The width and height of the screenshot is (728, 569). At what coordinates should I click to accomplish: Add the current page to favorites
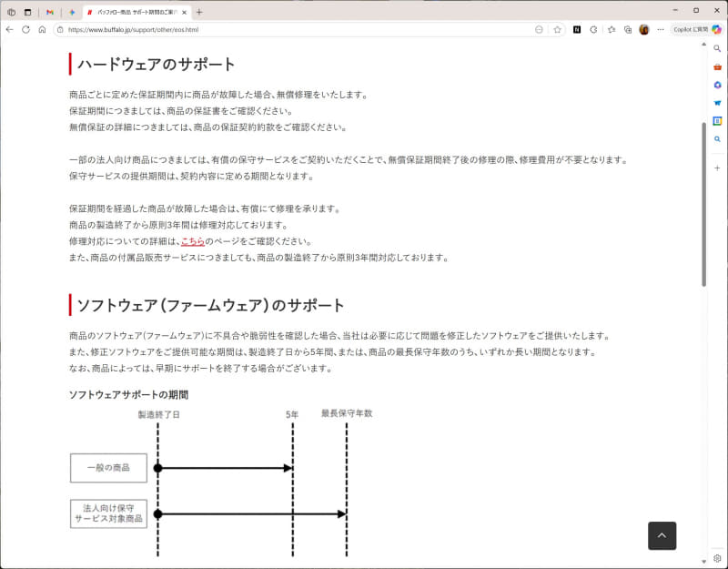(557, 30)
